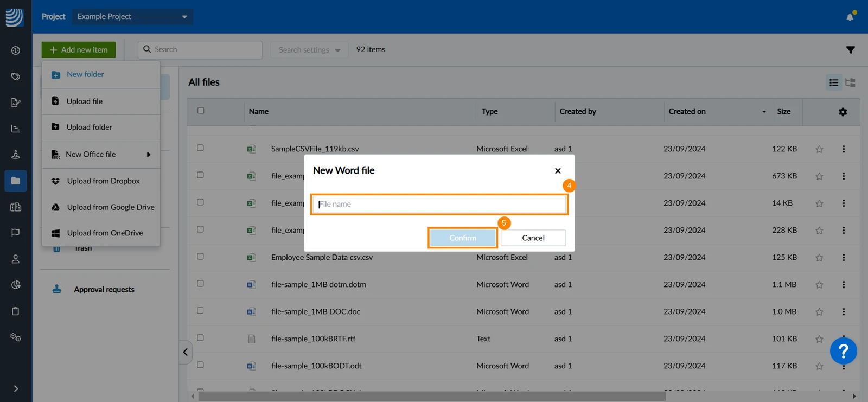This screenshot has height=402, width=868.
Task: Switch to list view icon
Action: (834, 82)
